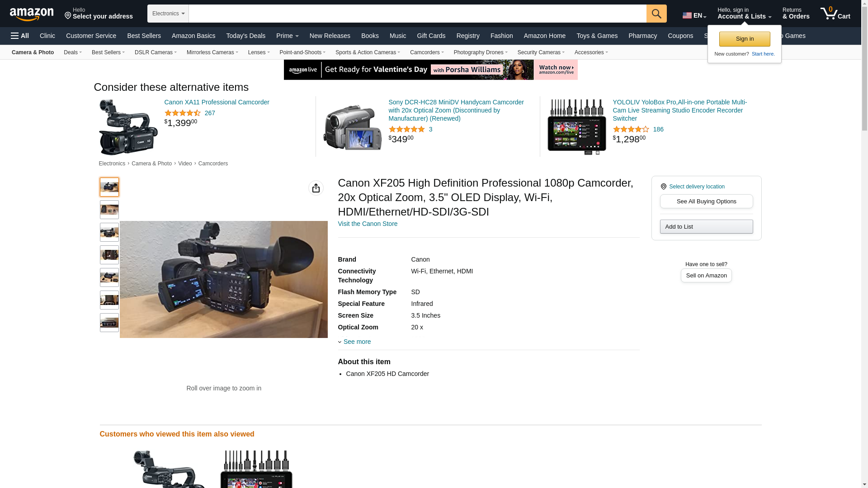Click star rating of Canon XA11
The height and width of the screenshot is (488, 868).
[x=182, y=113]
